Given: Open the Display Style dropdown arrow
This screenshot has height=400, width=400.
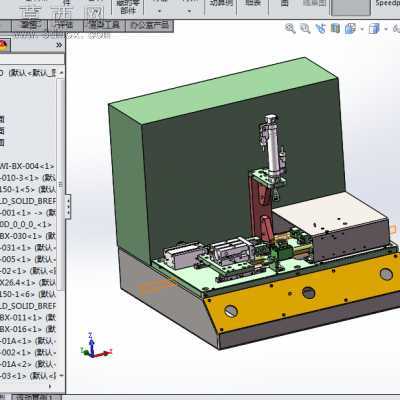Looking at the screenshot, I should (386, 29).
